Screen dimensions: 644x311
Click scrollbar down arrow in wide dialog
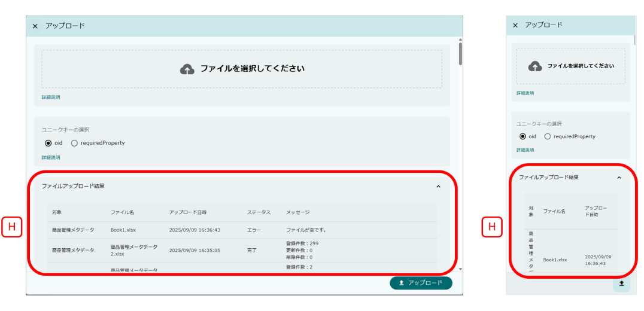pos(460,270)
